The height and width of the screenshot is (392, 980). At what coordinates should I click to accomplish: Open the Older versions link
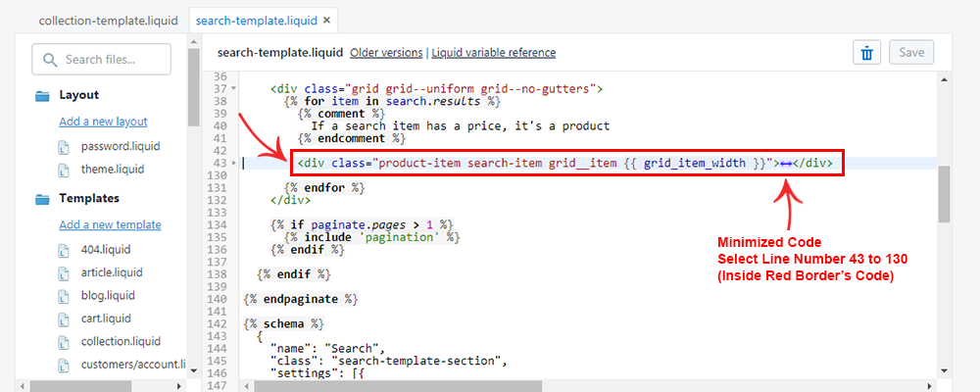pos(386,53)
